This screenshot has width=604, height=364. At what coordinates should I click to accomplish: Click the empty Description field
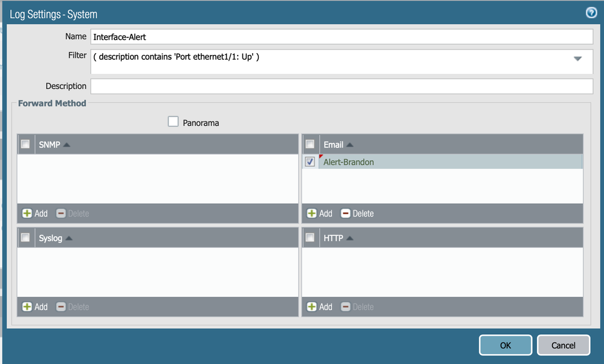click(x=341, y=86)
